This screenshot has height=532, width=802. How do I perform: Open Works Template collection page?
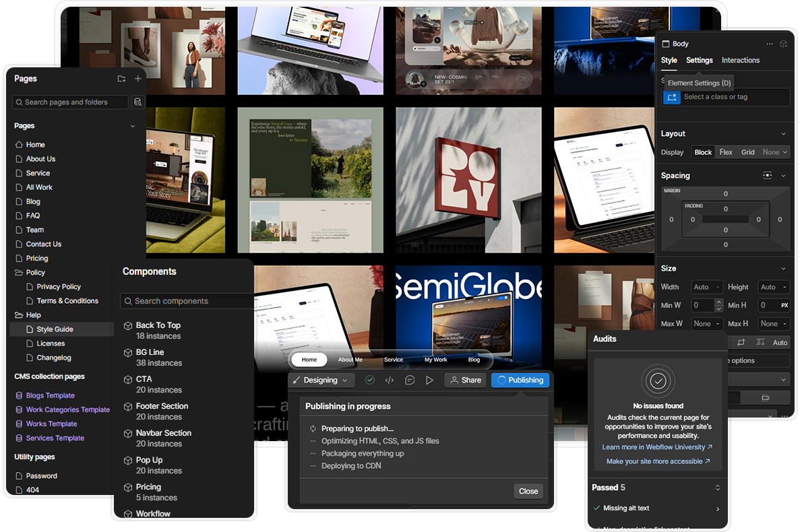[x=51, y=424]
